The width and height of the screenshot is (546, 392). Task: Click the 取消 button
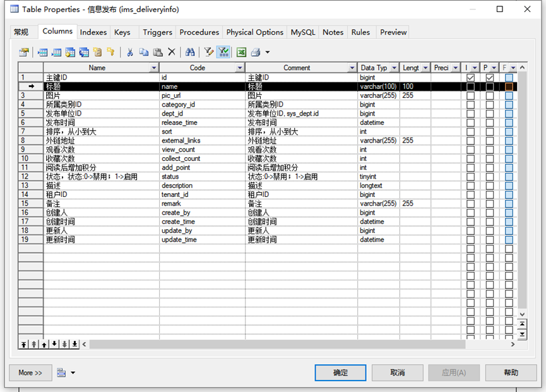click(x=397, y=372)
